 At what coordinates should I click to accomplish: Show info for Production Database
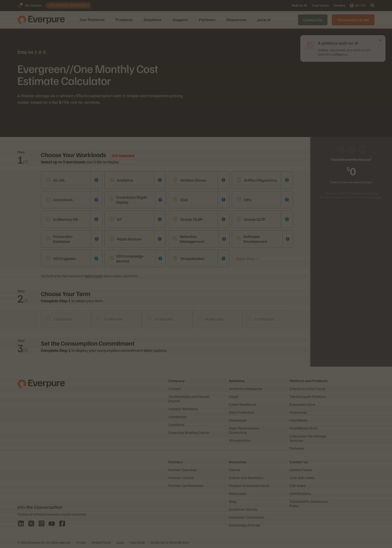click(97, 239)
